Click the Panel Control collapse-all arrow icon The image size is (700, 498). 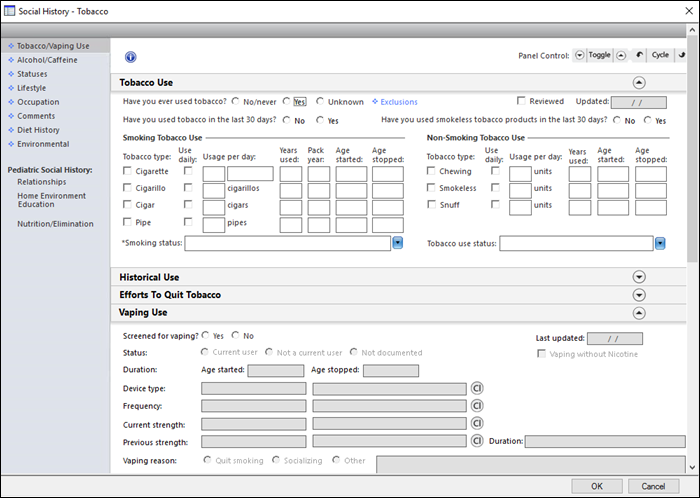pos(622,55)
